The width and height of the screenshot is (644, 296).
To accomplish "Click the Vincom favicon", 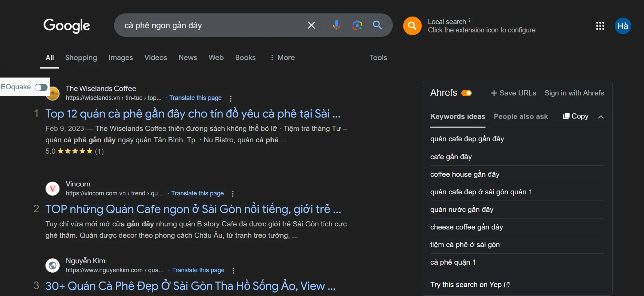I will pyautogui.click(x=53, y=188).
